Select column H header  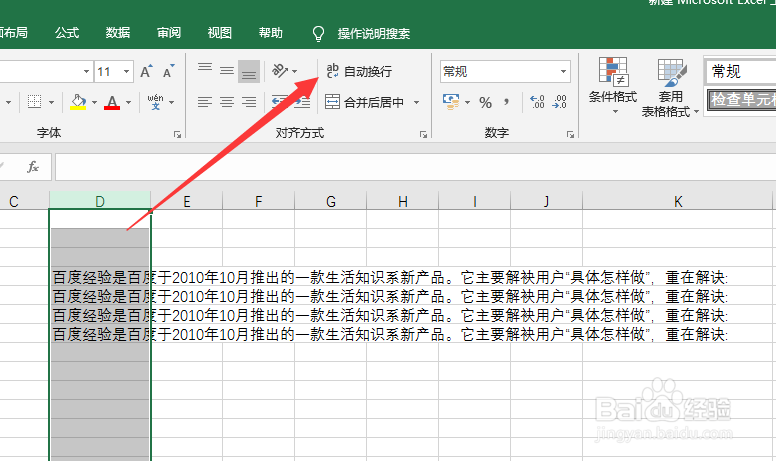tap(403, 201)
